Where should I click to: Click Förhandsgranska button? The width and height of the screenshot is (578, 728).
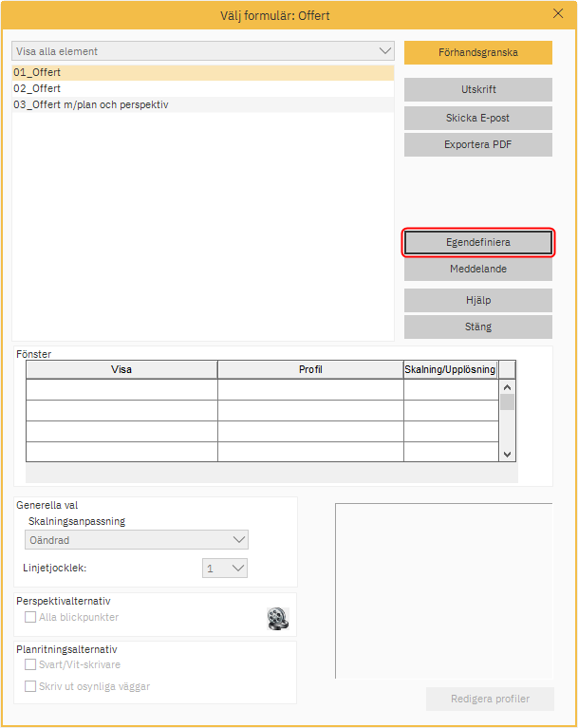click(478, 52)
